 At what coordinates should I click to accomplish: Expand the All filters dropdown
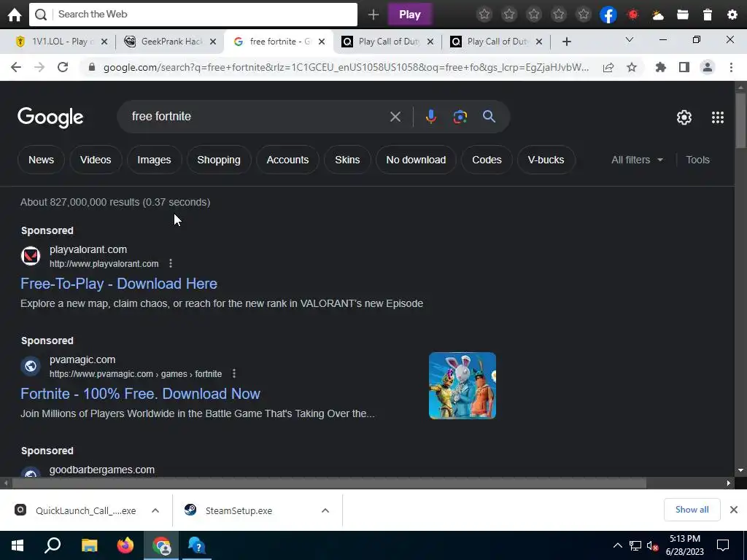pyautogui.click(x=637, y=160)
